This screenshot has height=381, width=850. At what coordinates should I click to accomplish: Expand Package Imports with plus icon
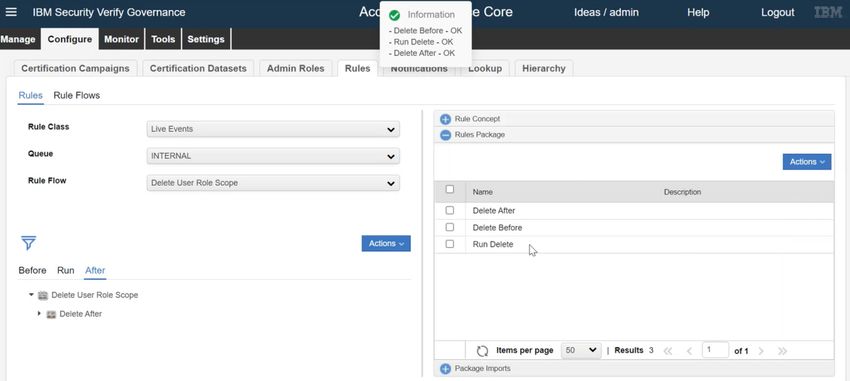click(x=446, y=369)
